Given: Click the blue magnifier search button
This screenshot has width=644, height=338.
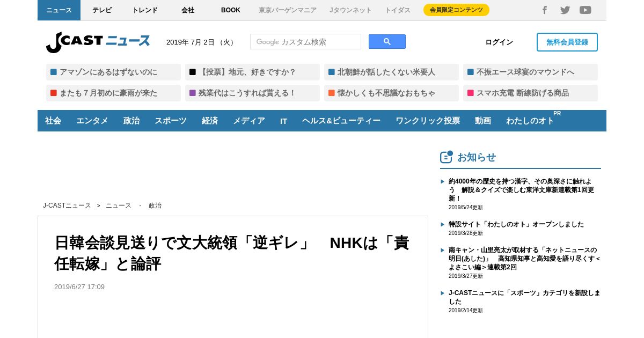Looking at the screenshot, I should tap(387, 42).
